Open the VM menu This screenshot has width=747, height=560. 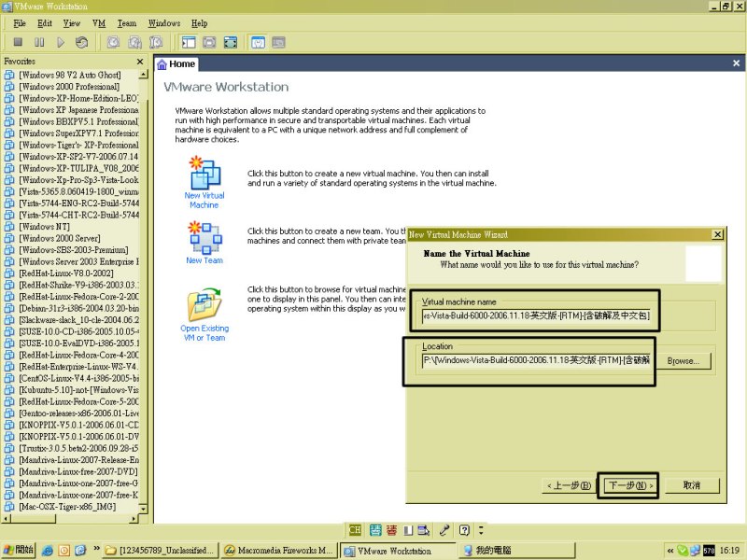(x=99, y=22)
